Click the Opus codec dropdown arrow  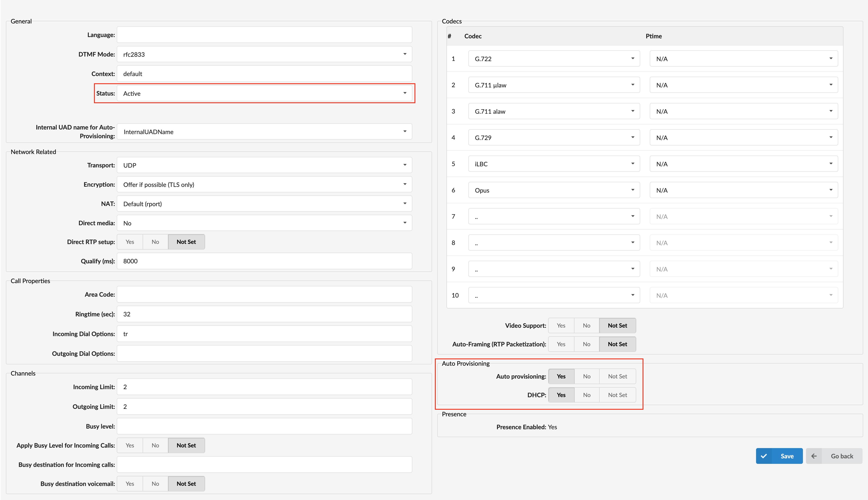(632, 190)
